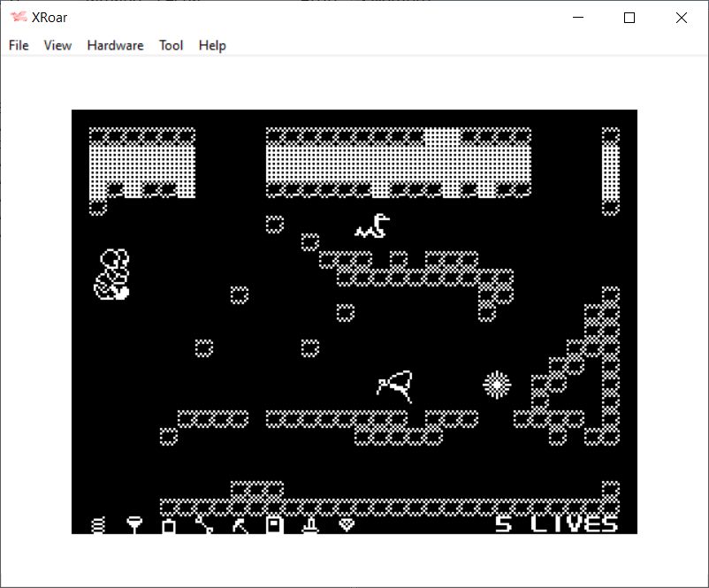The height and width of the screenshot is (588, 709).
Task: Maximize the XRoar window
Action: coord(629,18)
